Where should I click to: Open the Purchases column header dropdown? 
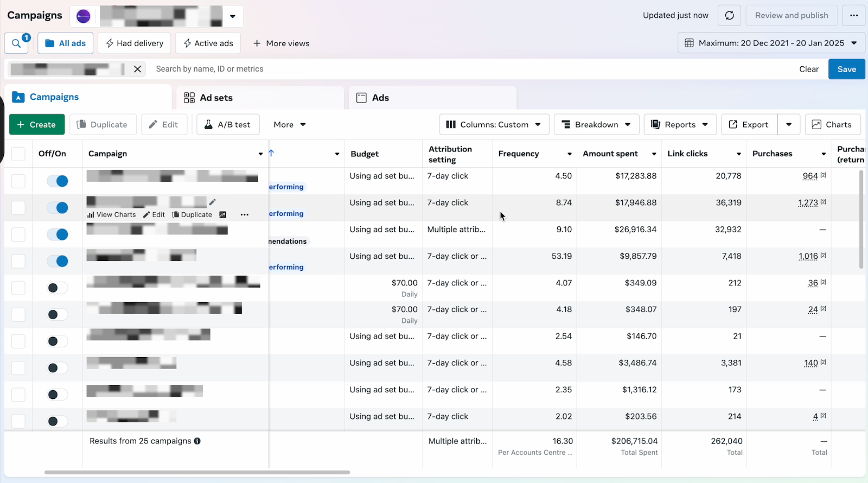(x=824, y=154)
